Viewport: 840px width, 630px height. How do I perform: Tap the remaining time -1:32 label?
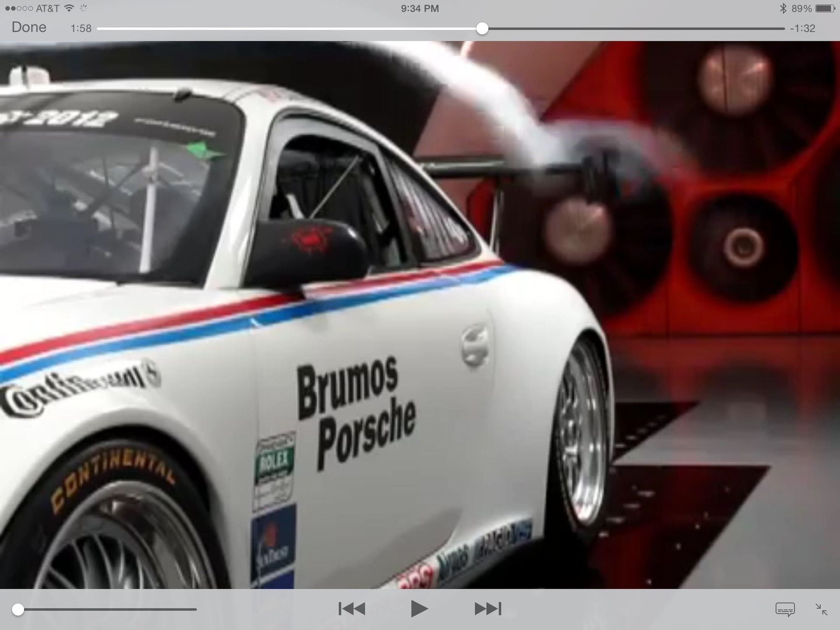coord(802,29)
